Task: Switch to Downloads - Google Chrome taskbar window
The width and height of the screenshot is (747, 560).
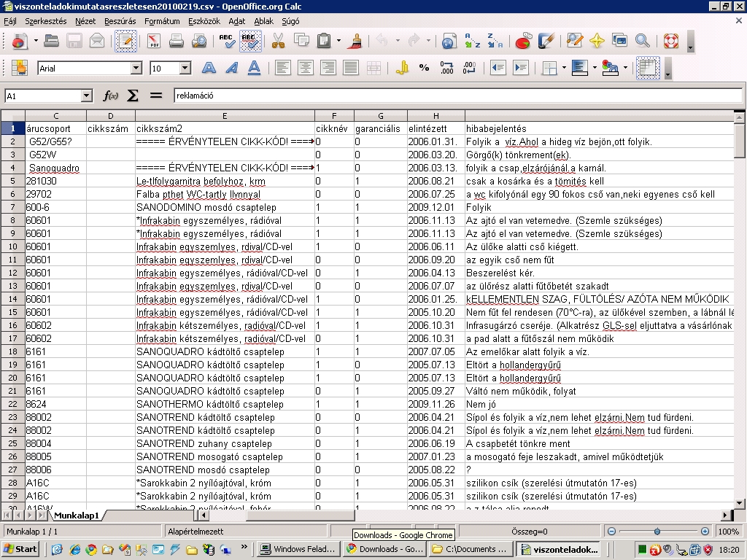Action: click(x=385, y=549)
